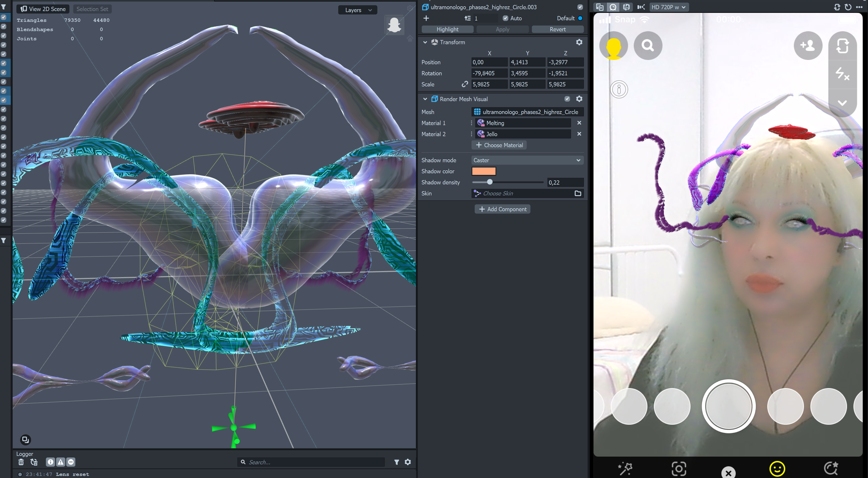The height and width of the screenshot is (478, 868).
Task: Tap flip camera icon in preview
Action: (x=842, y=46)
